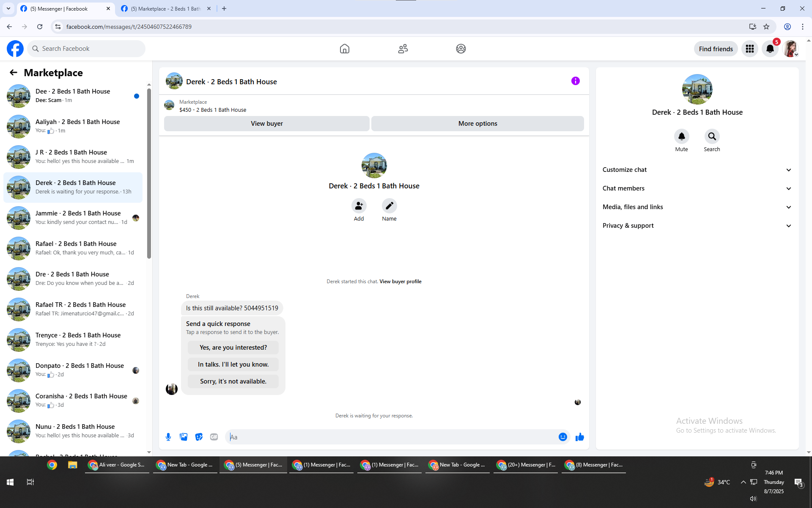Send quick reply 'Yes, are you interested?'
The image size is (812, 508).
pos(233,348)
